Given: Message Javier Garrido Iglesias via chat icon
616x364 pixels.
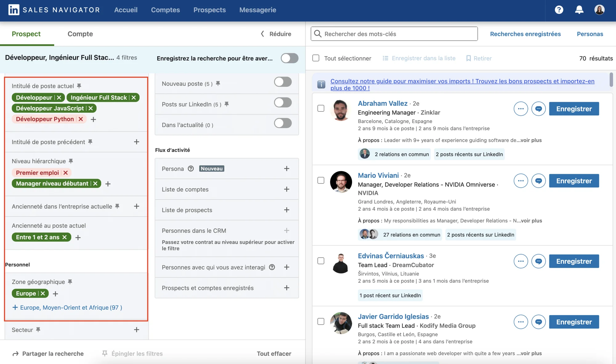Looking at the screenshot, I should pos(538,322).
